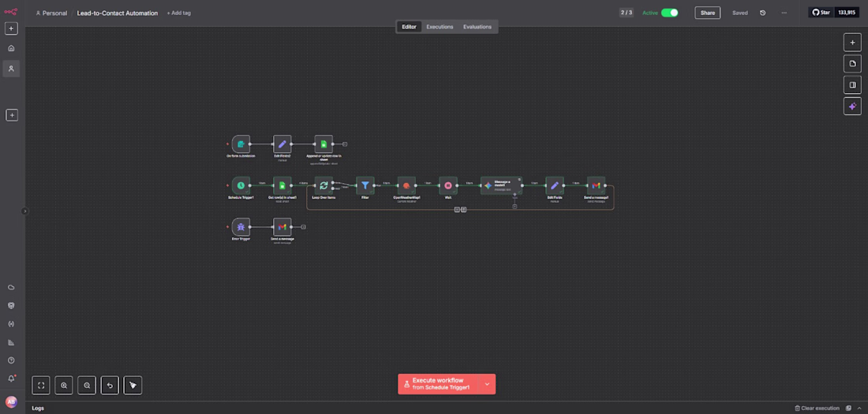The height and width of the screenshot is (414, 868).
Task: Open the OpenWeatherMap1 node
Action: point(406,185)
